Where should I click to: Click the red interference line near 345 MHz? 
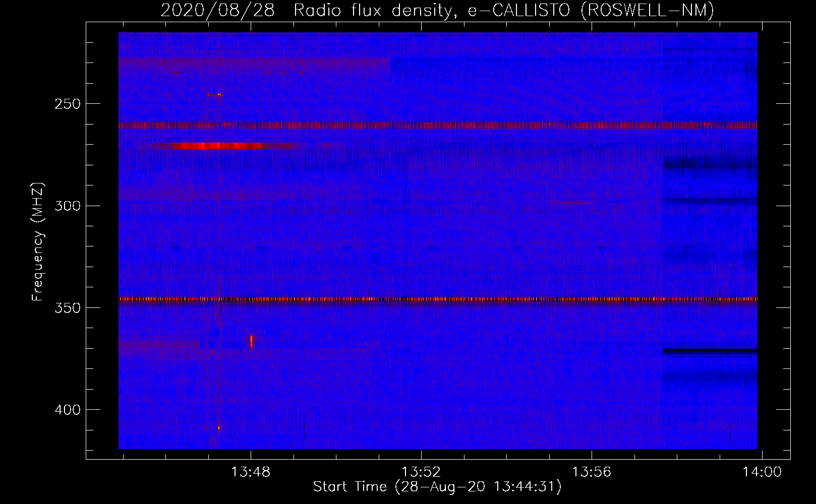438,299
